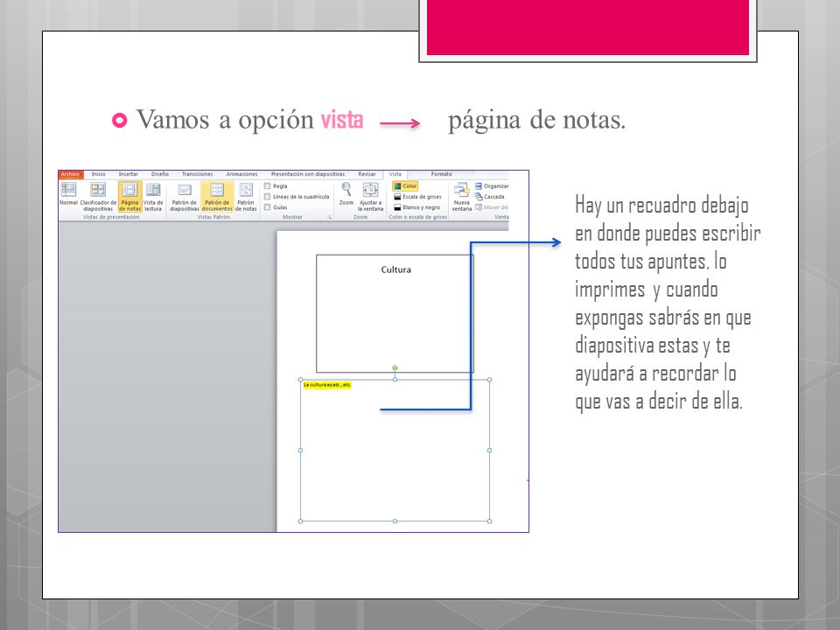Switch to the Revisar tab
Screen dimensions: 840x630
(367, 174)
